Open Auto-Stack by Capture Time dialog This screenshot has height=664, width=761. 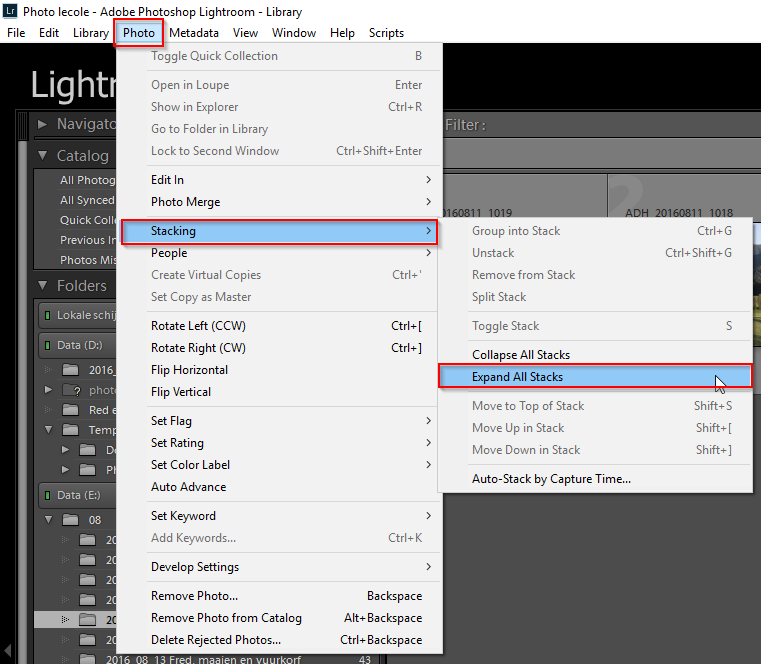tap(551, 479)
